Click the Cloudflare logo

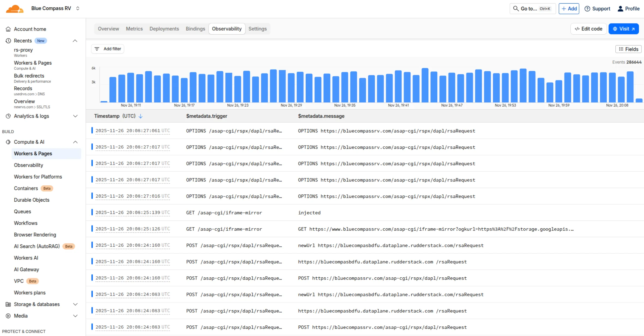tap(15, 8)
